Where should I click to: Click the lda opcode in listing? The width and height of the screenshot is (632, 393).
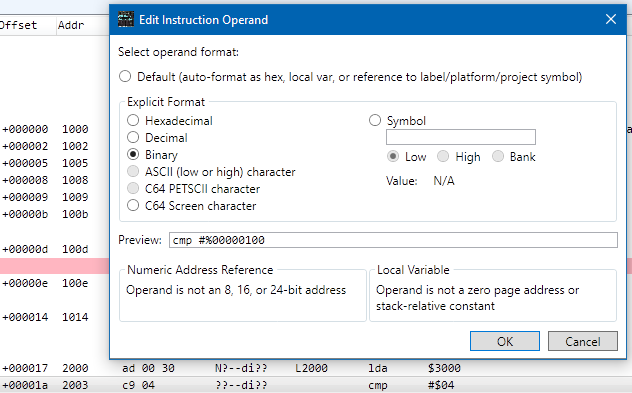pos(378,368)
